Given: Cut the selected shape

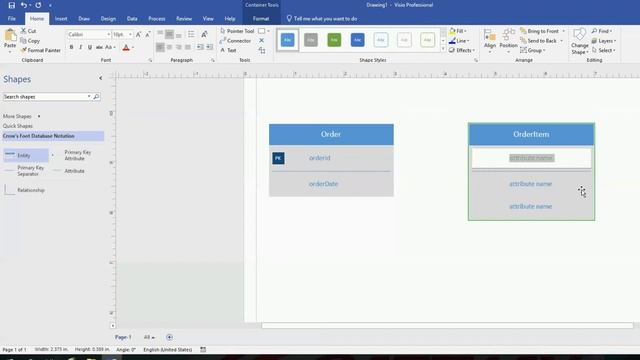Looking at the screenshot, I should [29, 31].
